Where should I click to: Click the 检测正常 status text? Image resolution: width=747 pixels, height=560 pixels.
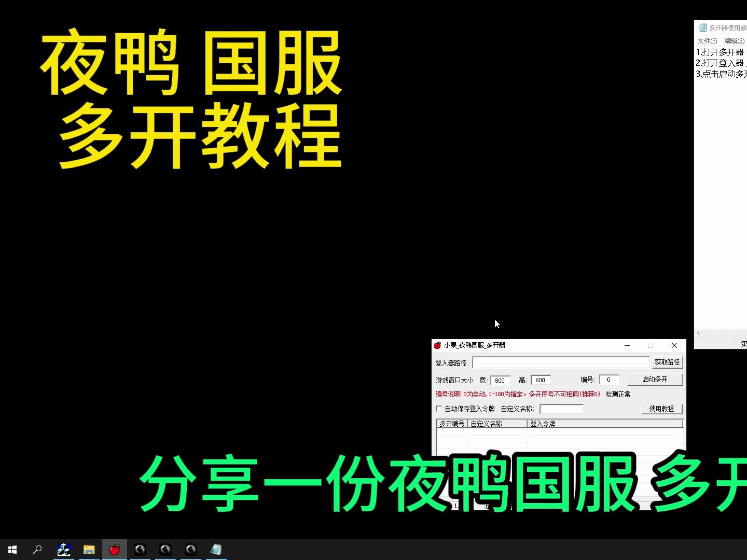tap(618, 394)
